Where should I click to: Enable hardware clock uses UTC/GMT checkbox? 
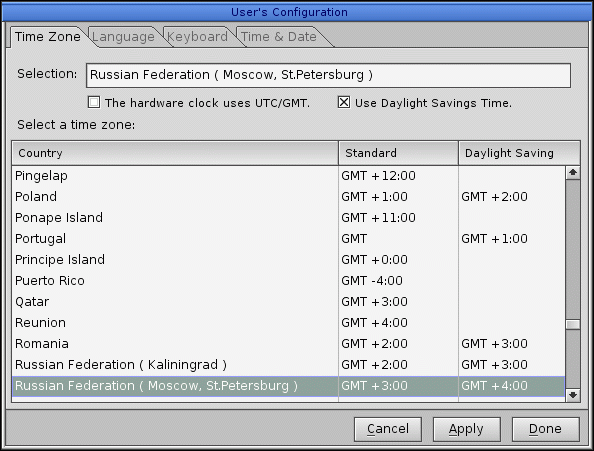(x=94, y=102)
